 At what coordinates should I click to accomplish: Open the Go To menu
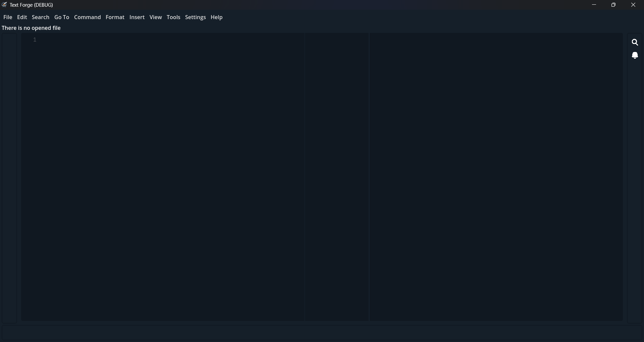click(x=62, y=17)
